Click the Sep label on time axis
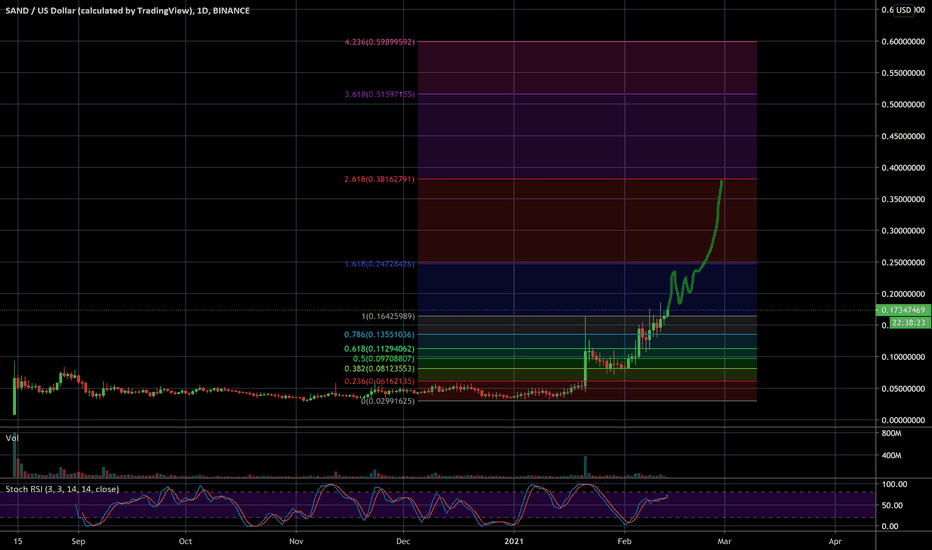The image size is (932, 550). point(78,541)
